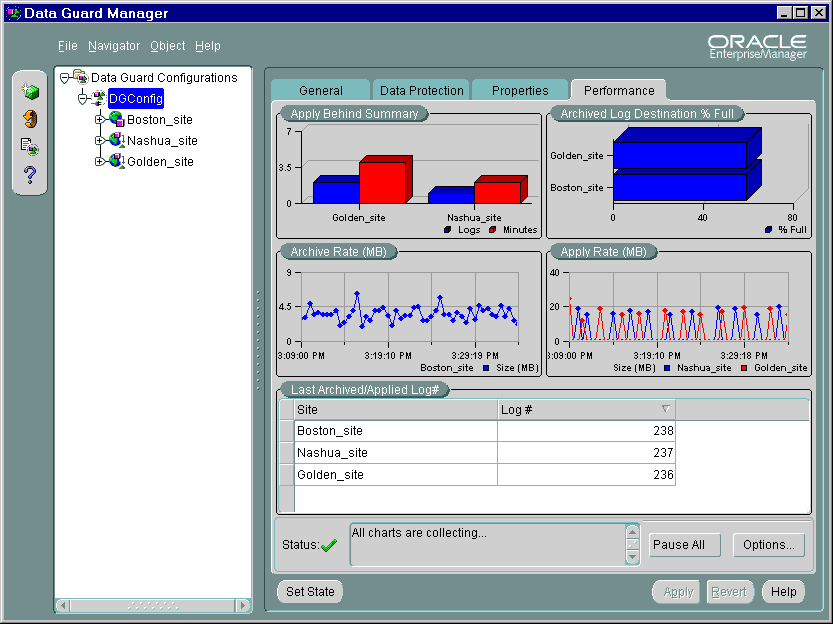Sort table by Log # column header
Viewport: 833px width, 624px height.
pos(586,410)
